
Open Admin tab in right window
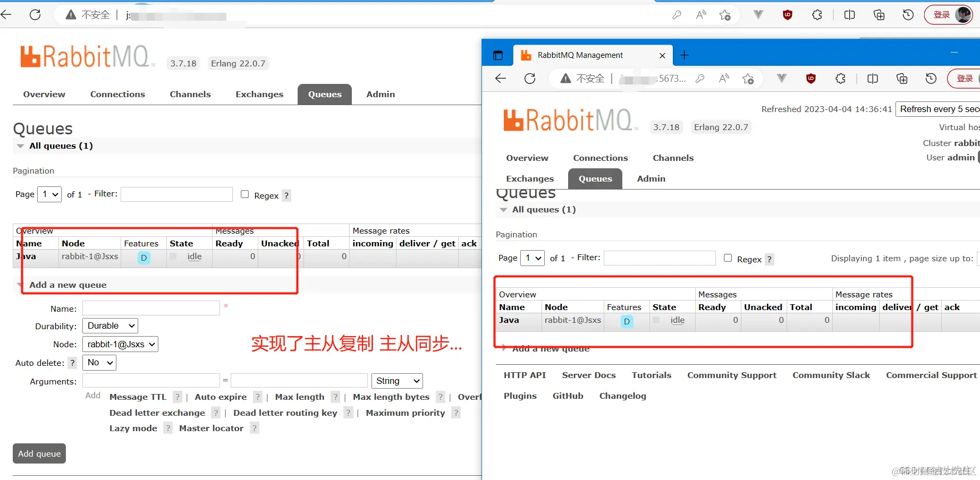point(651,178)
